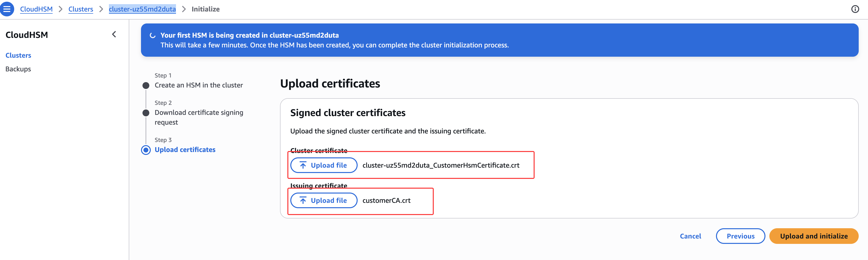Viewport: 868px width, 260px height.
Task: Click the upload arrow for Issuing certificate
Action: coord(303,200)
